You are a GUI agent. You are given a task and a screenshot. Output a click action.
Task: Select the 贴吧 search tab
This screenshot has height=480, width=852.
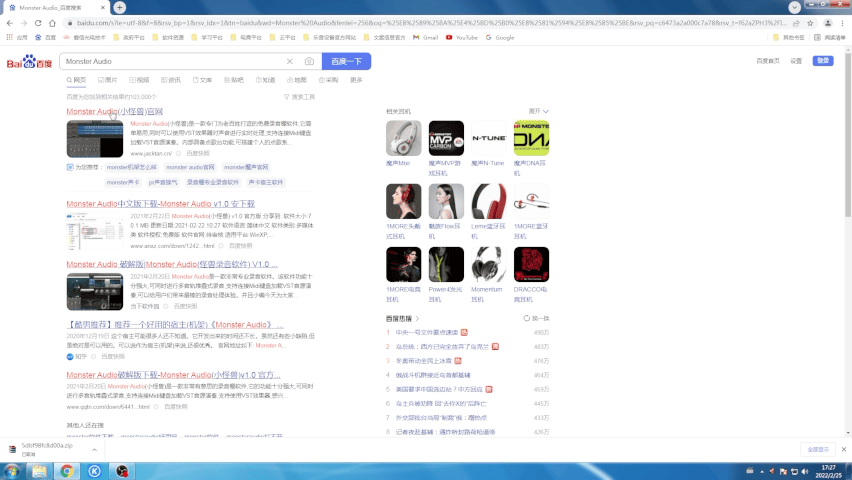pos(234,80)
